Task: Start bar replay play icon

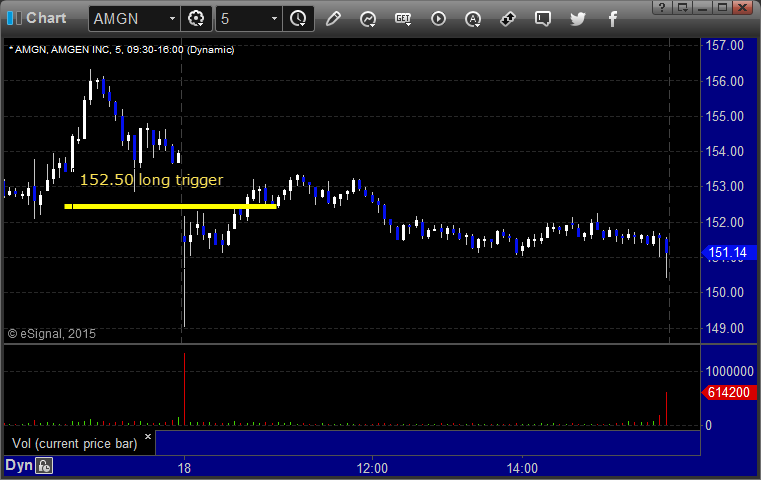Action: (x=438, y=19)
